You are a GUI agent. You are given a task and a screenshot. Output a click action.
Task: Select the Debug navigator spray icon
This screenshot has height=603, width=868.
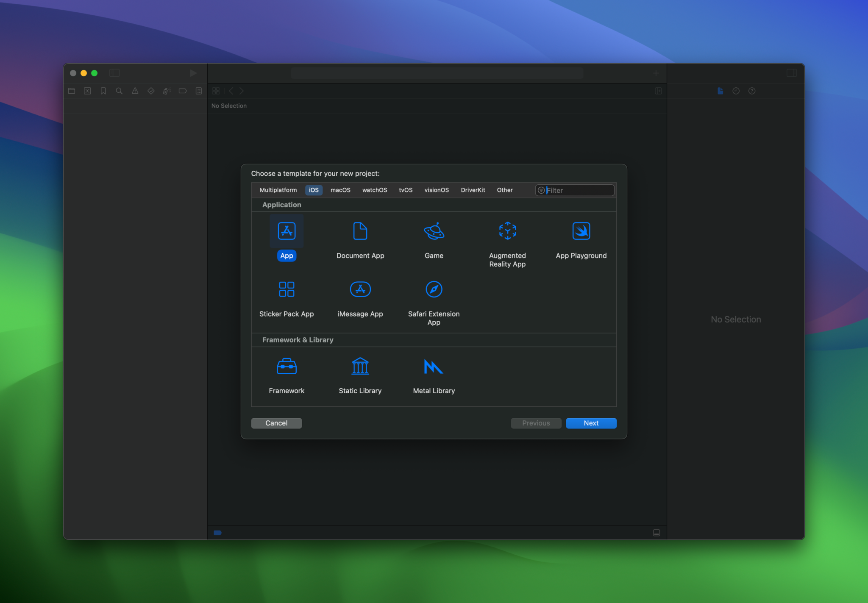click(x=166, y=91)
